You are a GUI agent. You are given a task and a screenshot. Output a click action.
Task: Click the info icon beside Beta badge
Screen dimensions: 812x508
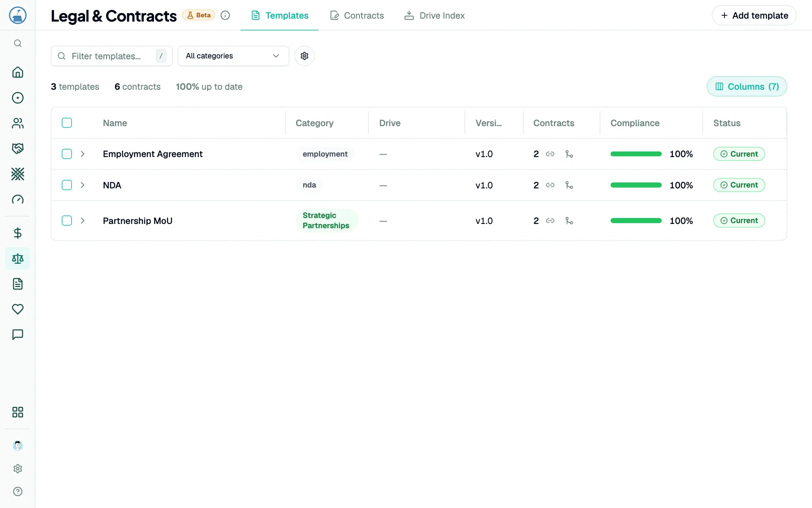pyautogui.click(x=225, y=16)
